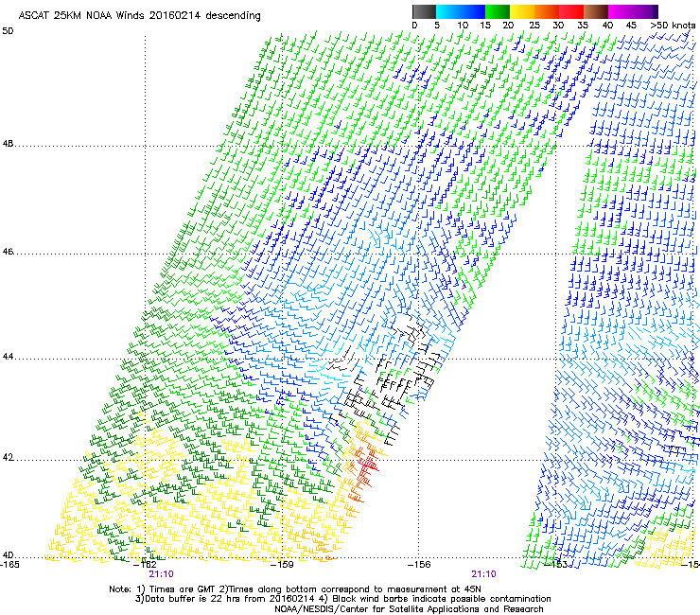Screen dimensions: 700x615
Task: Click the NOAA/NESDIS credit line
Action: [x=409, y=609]
